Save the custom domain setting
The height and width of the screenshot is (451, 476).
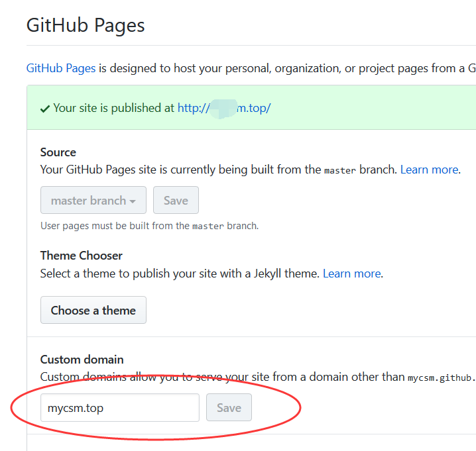229,408
